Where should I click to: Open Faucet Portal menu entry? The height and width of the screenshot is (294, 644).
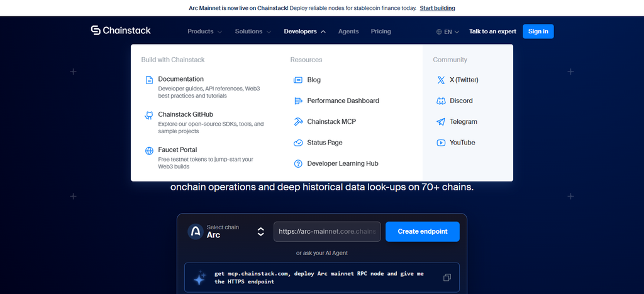pos(177,150)
